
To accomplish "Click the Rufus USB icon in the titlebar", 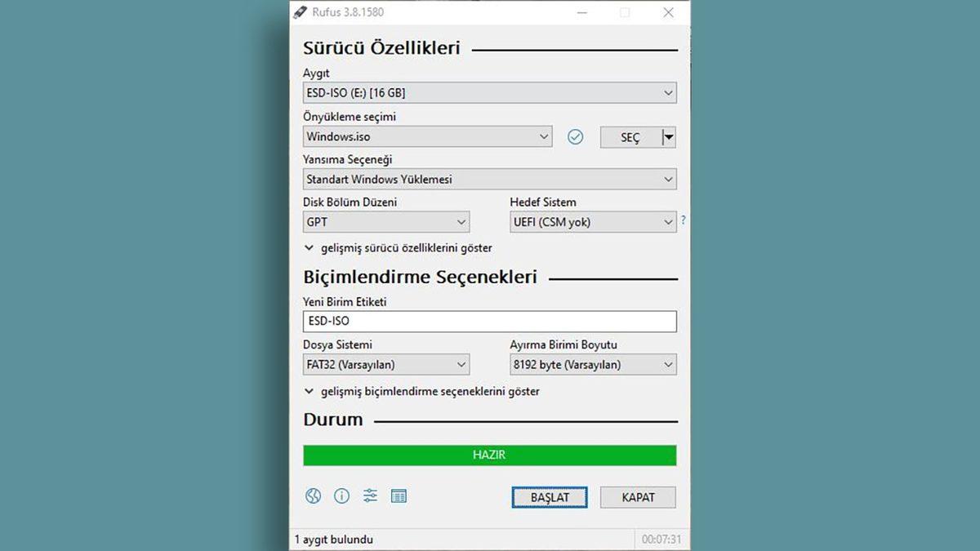I will 300,12.
